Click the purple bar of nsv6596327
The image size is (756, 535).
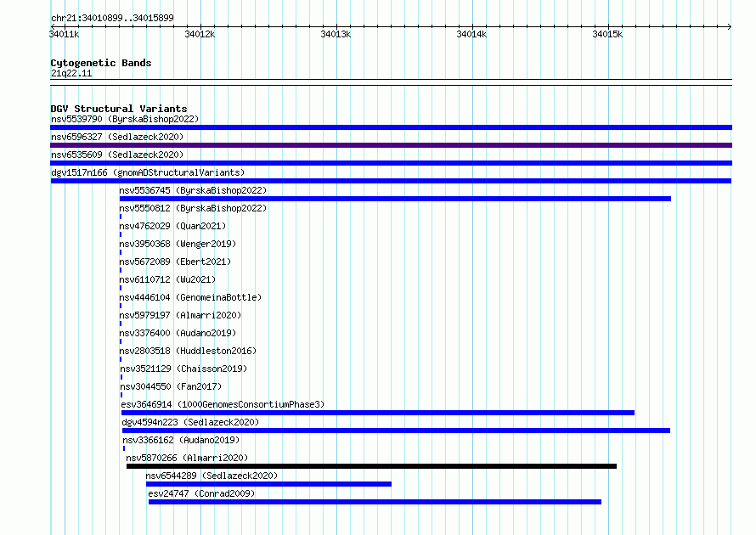pos(391,145)
